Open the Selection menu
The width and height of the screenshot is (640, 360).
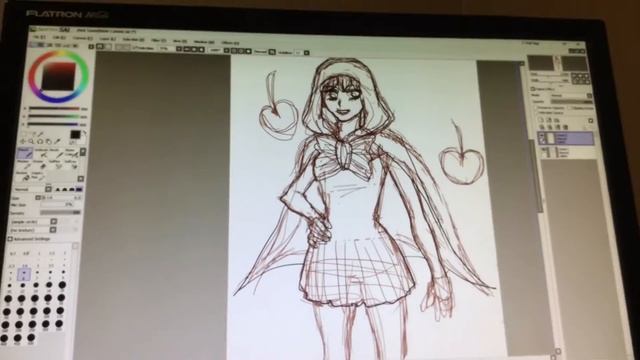(x=133, y=40)
